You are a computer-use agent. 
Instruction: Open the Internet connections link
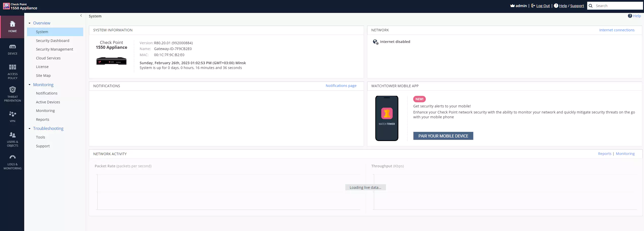tap(617, 30)
